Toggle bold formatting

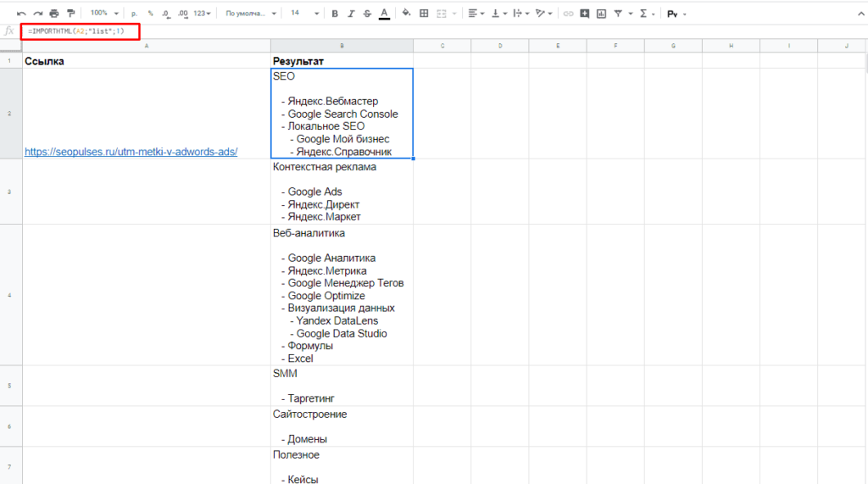pyautogui.click(x=335, y=14)
